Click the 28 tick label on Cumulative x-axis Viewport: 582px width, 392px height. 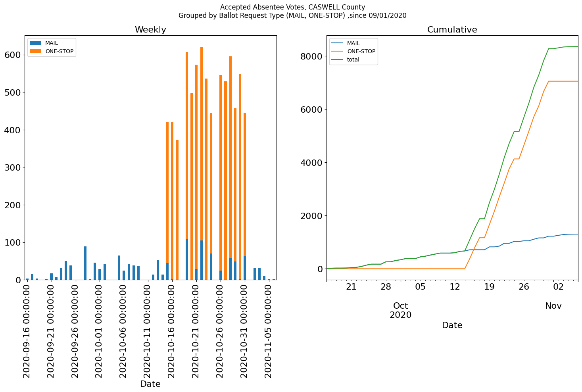(386, 286)
